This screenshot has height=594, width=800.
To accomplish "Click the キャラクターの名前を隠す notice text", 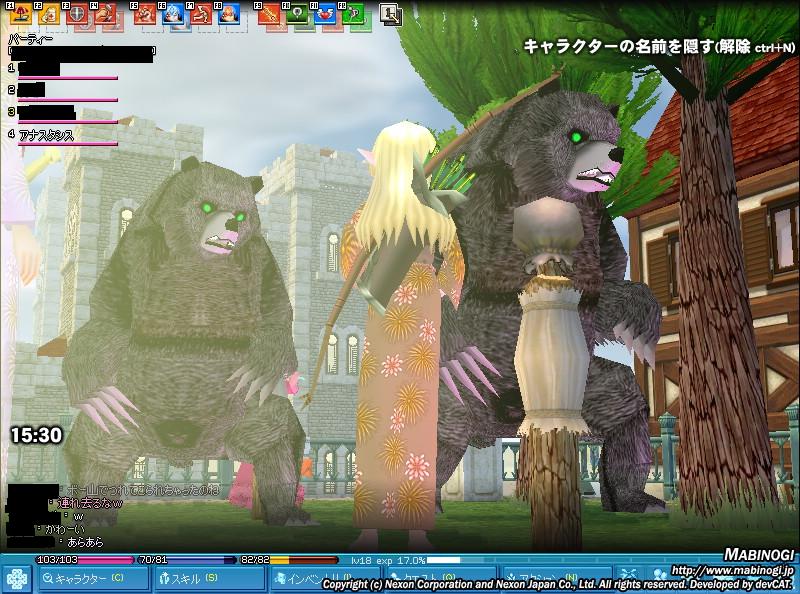I will (x=659, y=47).
